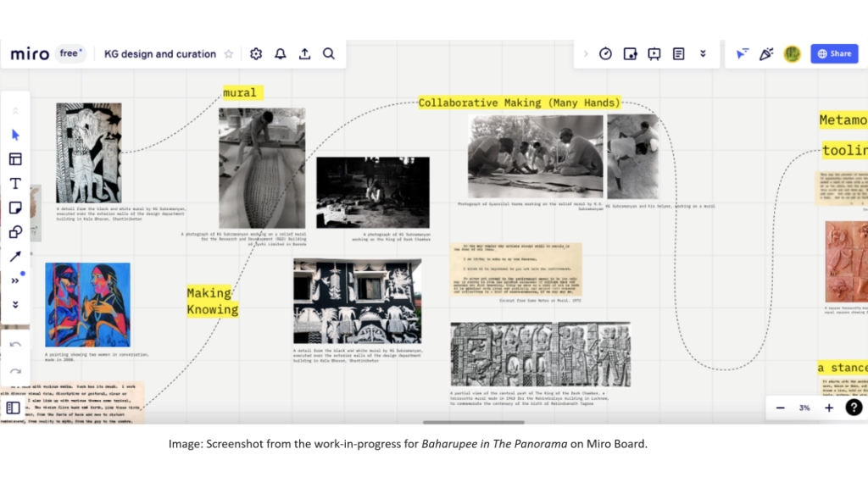Image resolution: width=868 pixels, height=488 pixels.
Task: Click the free plan badge
Action: point(71,53)
